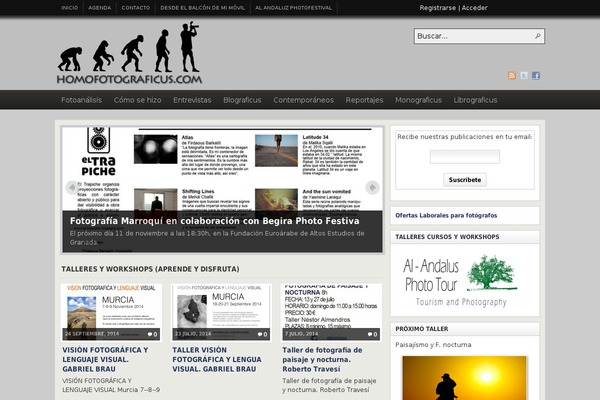Select Fotoanálisis category

pos(82,100)
